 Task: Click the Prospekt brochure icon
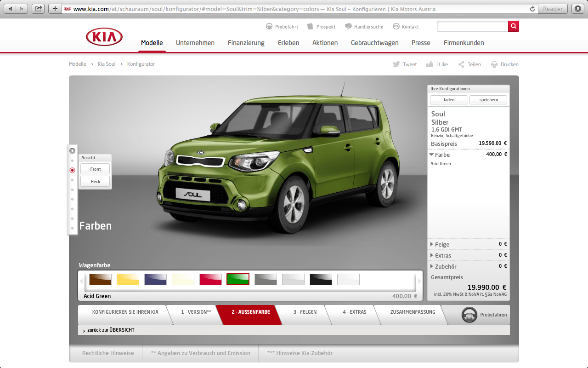coord(311,26)
